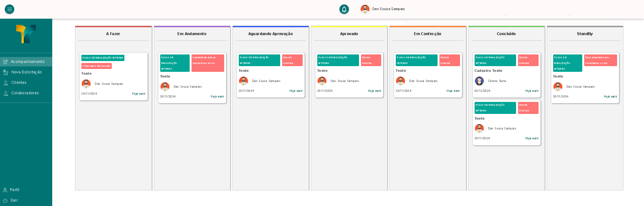The height and width of the screenshot is (206, 644).
Task: Go to Nova Solicitação page
Action: click(x=27, y=72)
